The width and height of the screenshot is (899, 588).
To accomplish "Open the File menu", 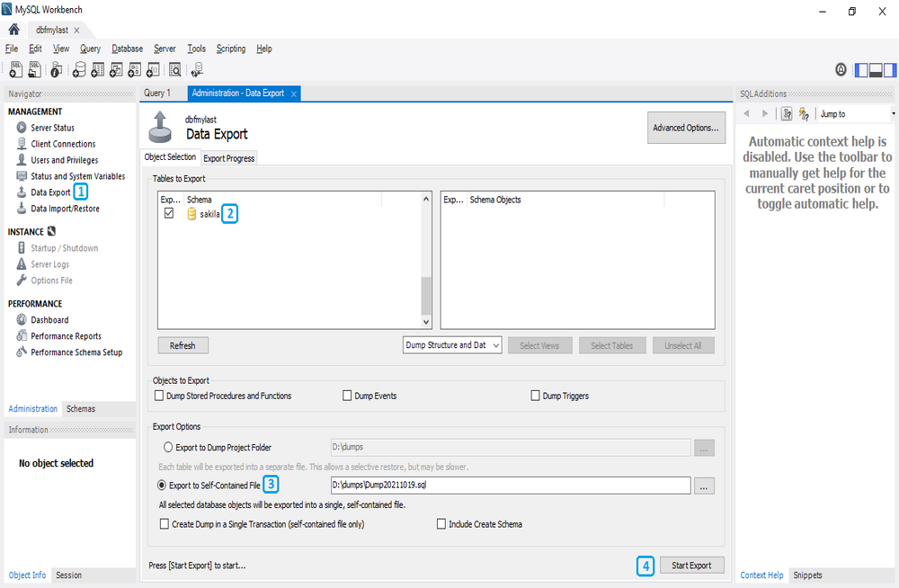I will (x=12, y=49).
